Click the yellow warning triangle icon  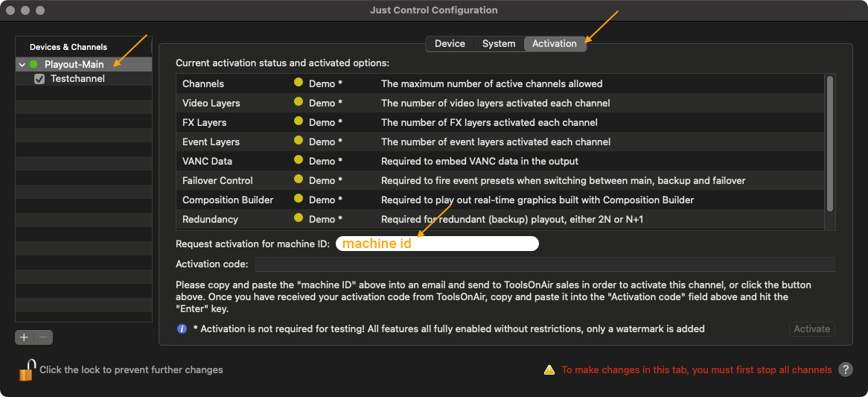(x=549, y=369)
